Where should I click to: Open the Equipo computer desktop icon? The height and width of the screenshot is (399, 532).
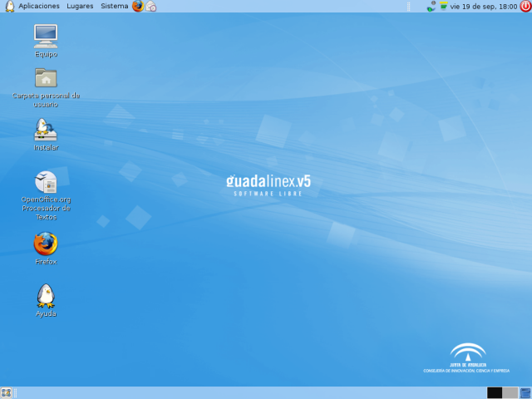pos(46,35)
